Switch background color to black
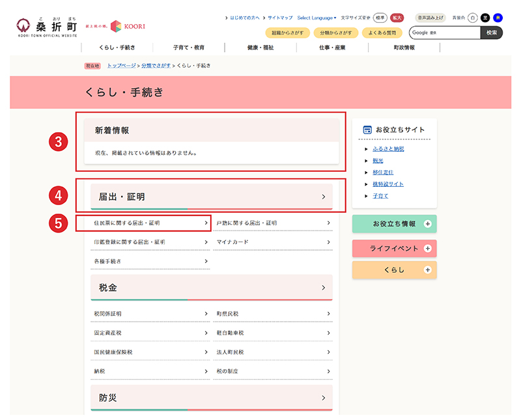The image size is (521, 420). (485, 17)
